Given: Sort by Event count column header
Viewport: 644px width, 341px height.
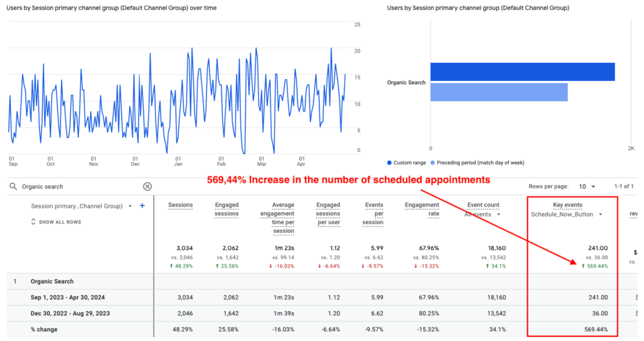Looking at the screenshot, I should tap(483, 205).
